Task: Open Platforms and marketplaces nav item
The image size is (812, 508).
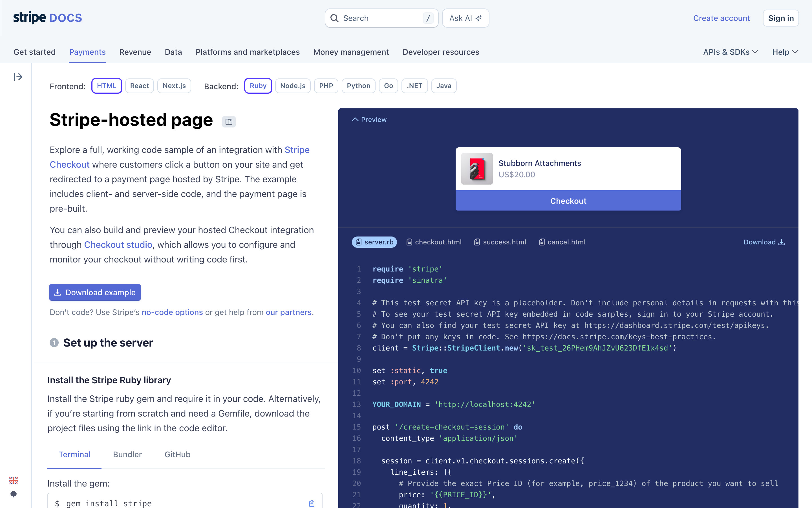Action: (x=248, y=52)
